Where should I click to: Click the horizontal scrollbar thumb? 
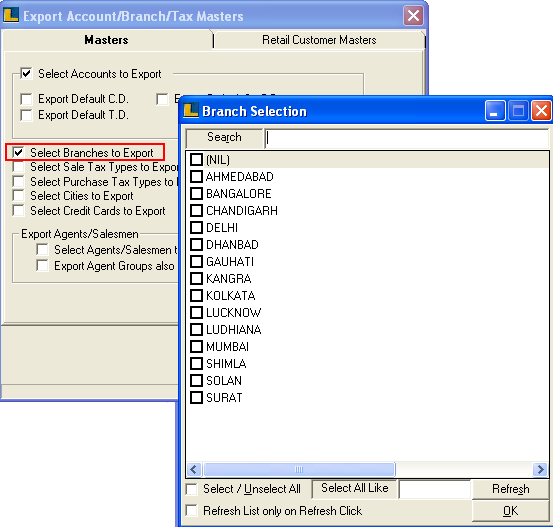(x=299, y=470)
